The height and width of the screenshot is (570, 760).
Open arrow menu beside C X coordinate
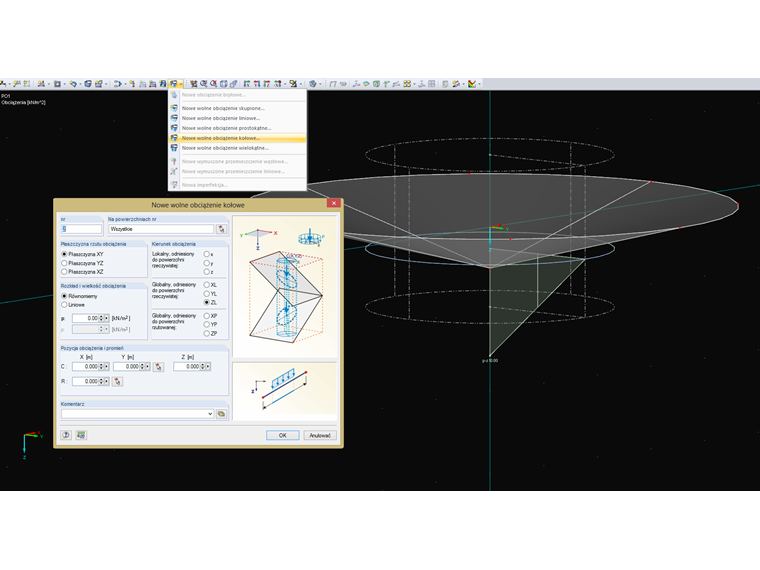coord(107,367)
